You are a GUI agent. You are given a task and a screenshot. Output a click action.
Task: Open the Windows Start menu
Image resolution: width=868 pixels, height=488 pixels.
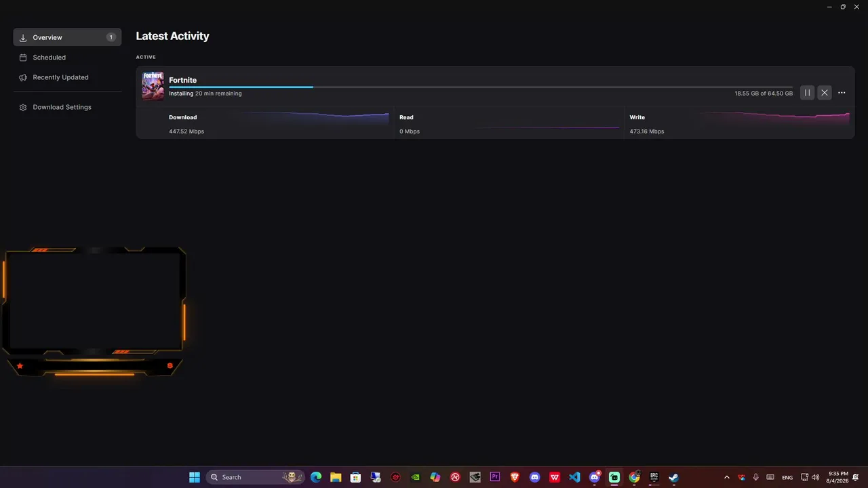pyautogui.click(x=195, y=477)
